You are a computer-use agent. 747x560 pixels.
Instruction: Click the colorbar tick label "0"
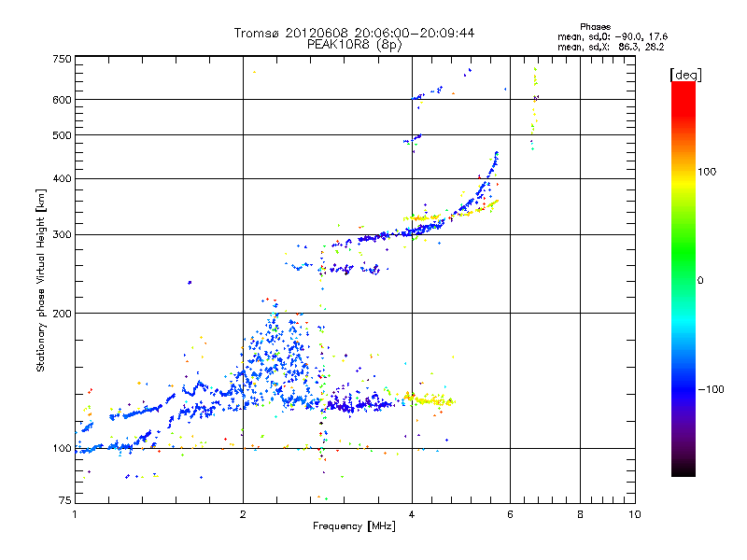pyautogui.click(x=699, y=281)
